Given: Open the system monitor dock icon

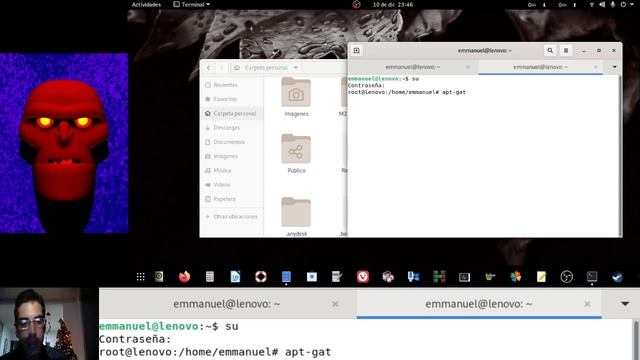Looking at the screenshot, I should coord(464,277).
